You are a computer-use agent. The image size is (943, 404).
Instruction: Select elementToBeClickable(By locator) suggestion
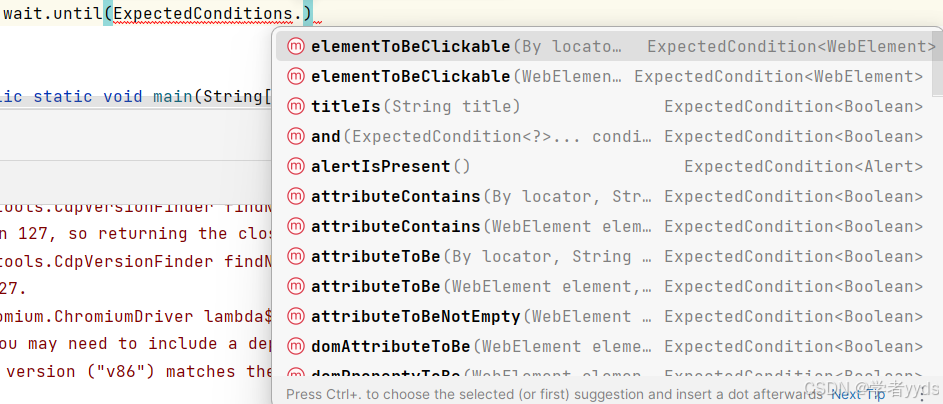coord(606,46)
